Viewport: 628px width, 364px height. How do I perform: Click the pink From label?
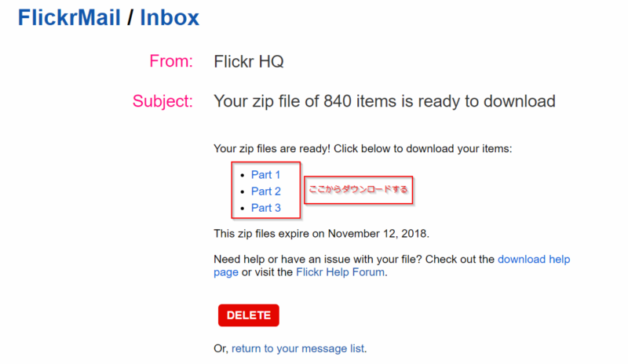click(170, 61)
